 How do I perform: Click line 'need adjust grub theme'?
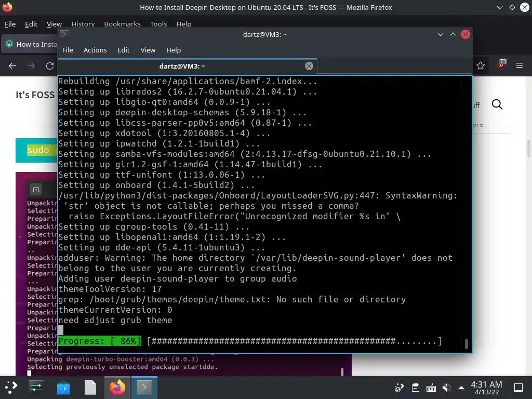pyautogui.click(x=115, y=320)
